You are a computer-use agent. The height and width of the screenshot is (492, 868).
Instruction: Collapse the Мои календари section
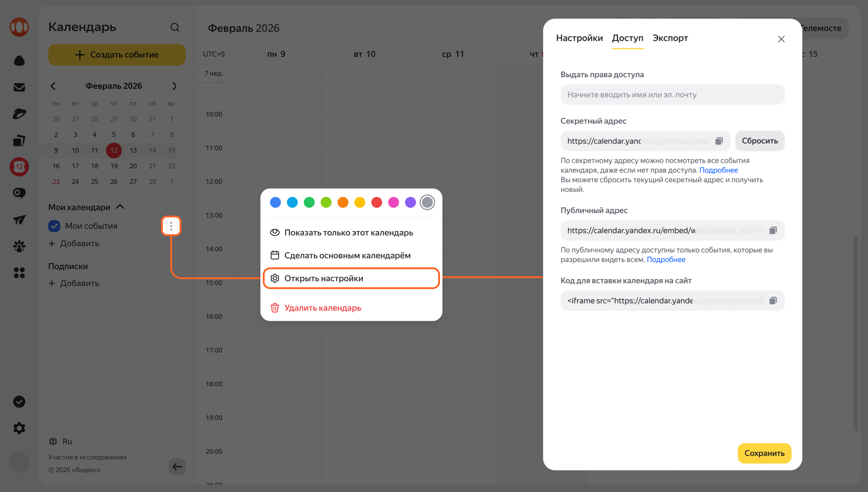click(x=120, y=207)
